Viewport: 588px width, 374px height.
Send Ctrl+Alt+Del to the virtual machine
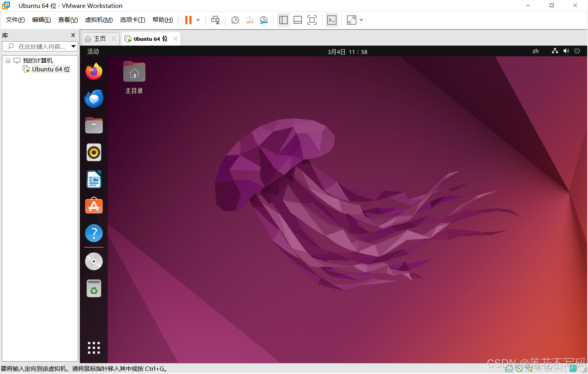[215, 20]
